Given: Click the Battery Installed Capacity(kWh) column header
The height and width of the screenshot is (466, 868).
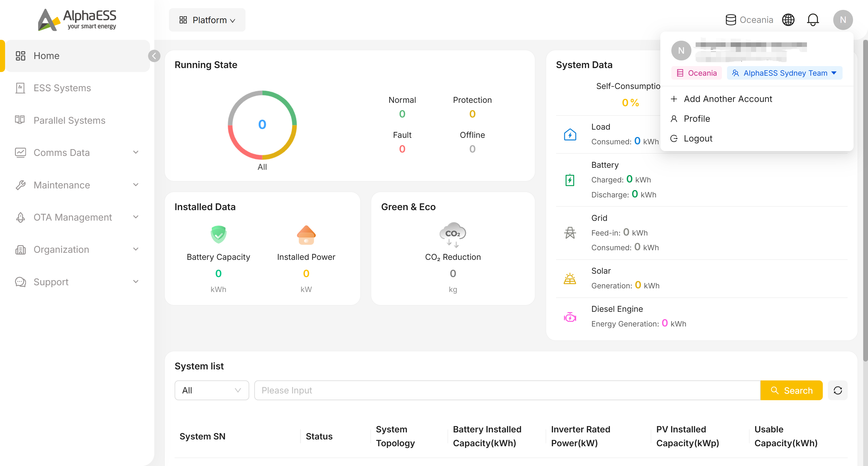Looking at the screenshot, I should tap(487, 436).
